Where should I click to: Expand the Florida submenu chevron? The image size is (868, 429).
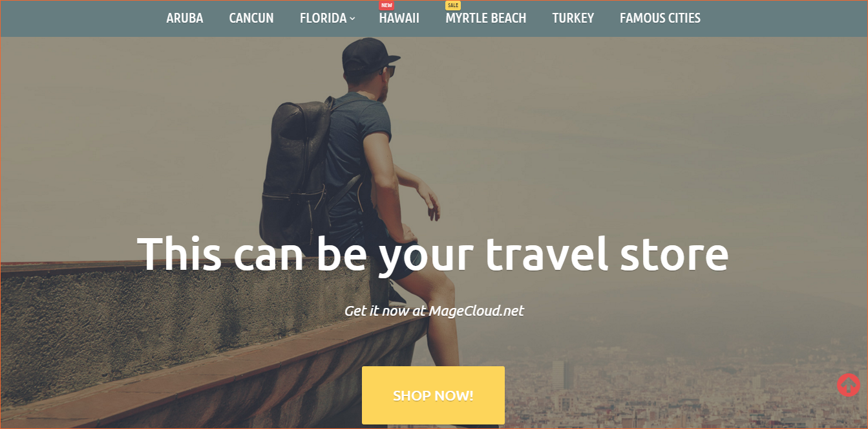[x=352, y=19]
